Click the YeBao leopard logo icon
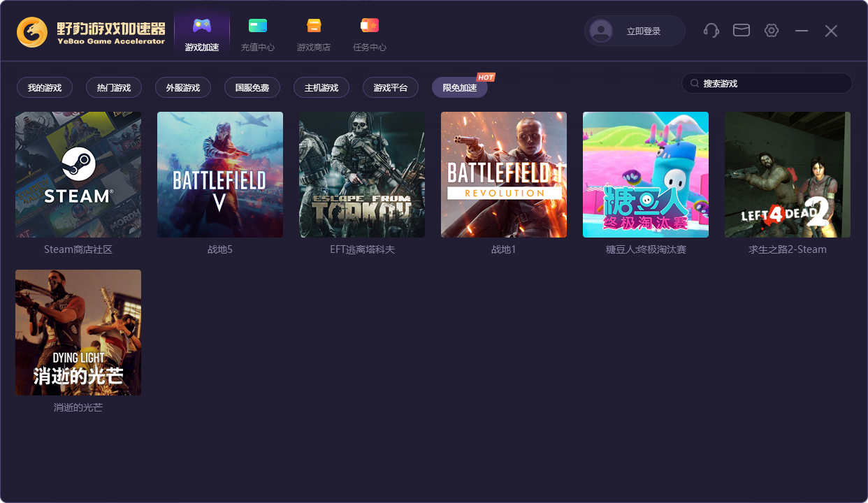 32,32
